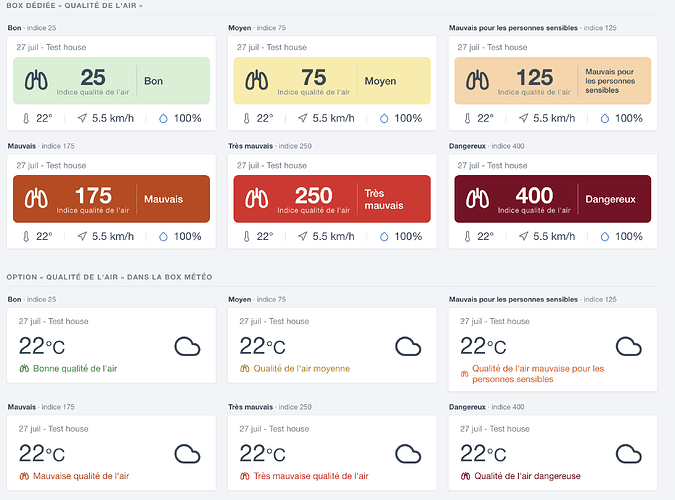Screen dimensions: 675x500
Task: Click the small yellow lungs icon beside Qualité de l'air moyenne
Action: (245, 369)
